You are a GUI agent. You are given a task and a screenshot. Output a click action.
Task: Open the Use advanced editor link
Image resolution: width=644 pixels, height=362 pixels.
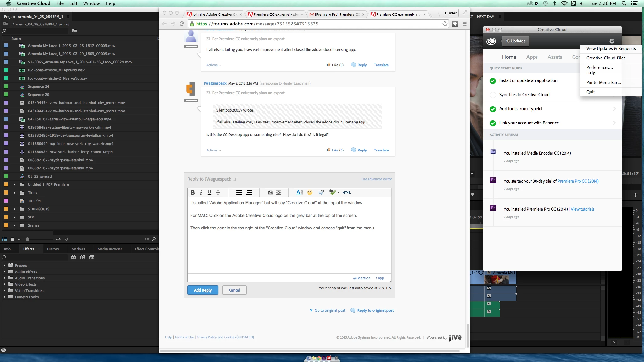tap(376, 179)
